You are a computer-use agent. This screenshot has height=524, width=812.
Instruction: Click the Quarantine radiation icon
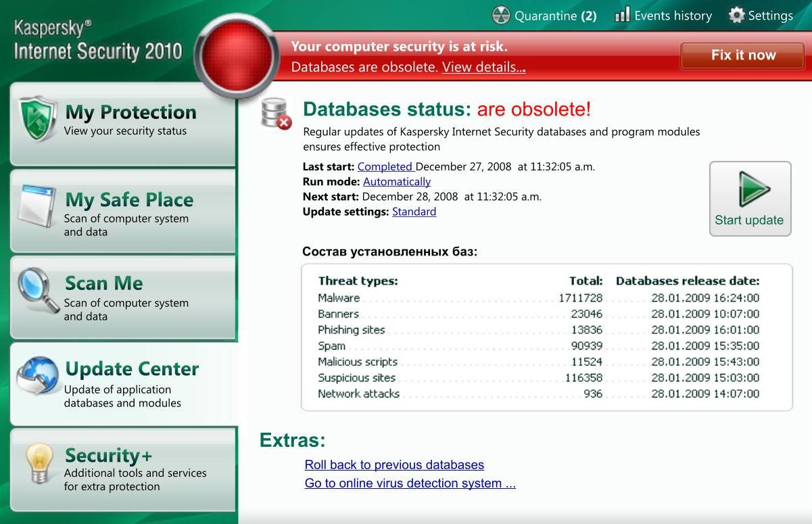[x=501, y=16]
